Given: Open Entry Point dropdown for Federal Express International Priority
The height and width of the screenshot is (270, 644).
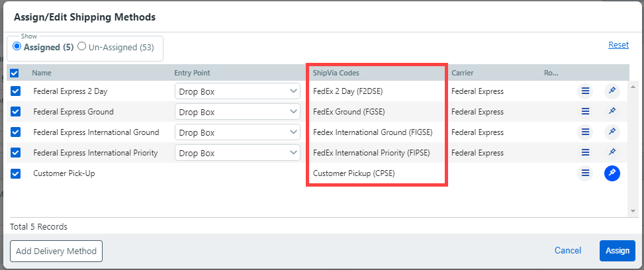Looking at the screenshot, I should (x=238, y=153).
